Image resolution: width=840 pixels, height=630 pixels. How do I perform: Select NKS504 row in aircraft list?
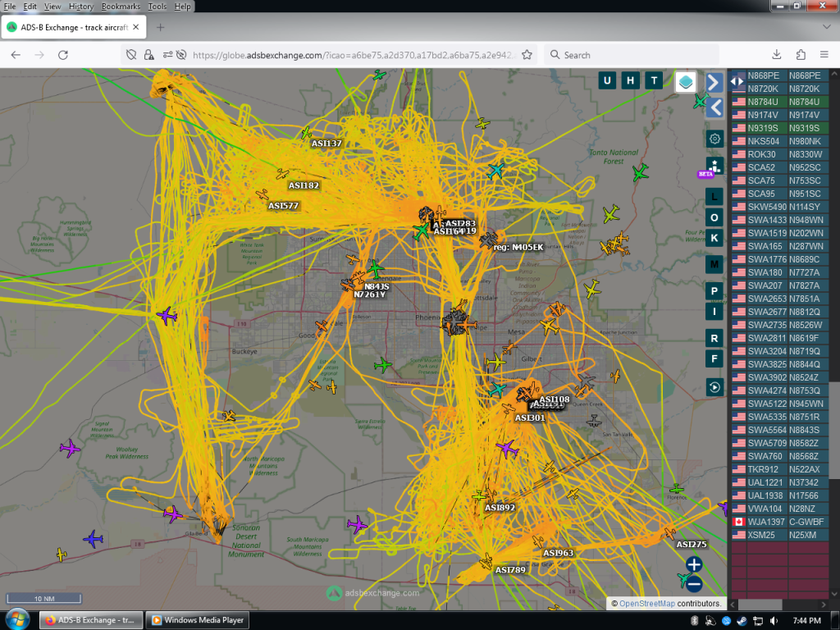[x=780, y=141]
